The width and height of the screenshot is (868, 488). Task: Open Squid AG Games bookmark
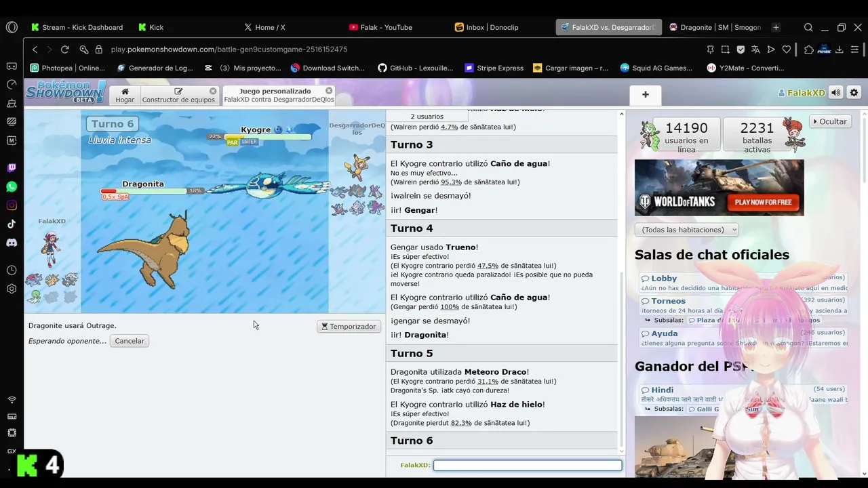click(x=656, y=68)
